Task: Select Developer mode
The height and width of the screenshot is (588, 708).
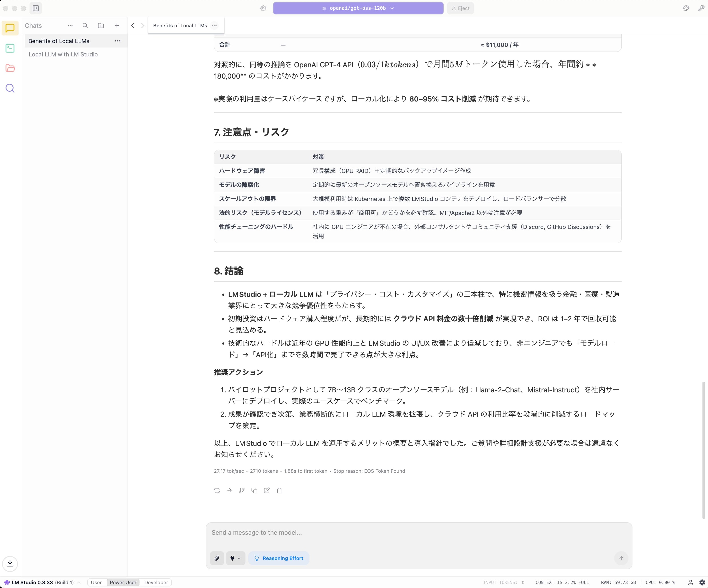Action: pos(156,583)
